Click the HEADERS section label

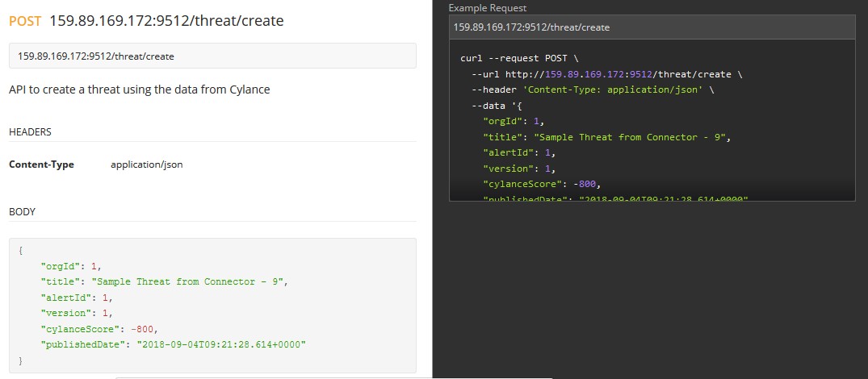pyautogui.click(x=31, y=132)
